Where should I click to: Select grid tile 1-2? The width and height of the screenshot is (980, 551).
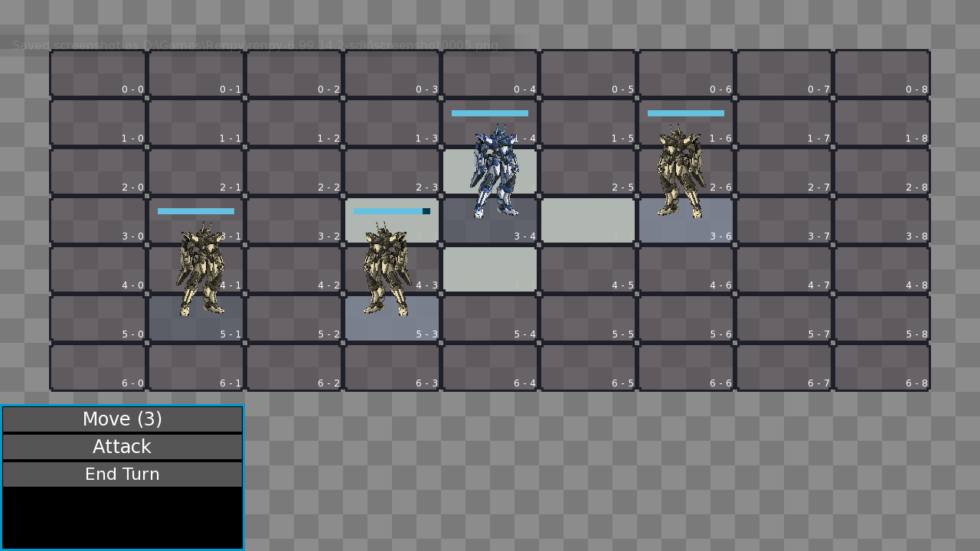[294, 122]
